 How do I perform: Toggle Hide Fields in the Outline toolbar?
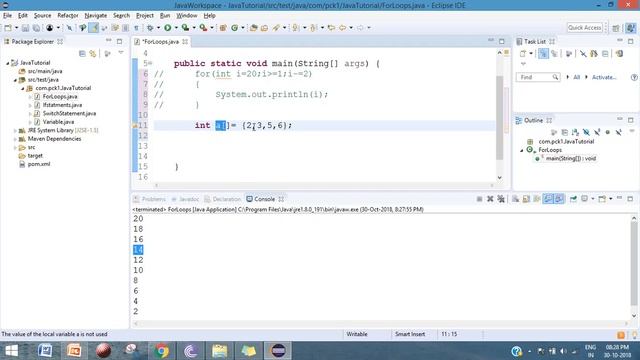click(x=586, y=132)
